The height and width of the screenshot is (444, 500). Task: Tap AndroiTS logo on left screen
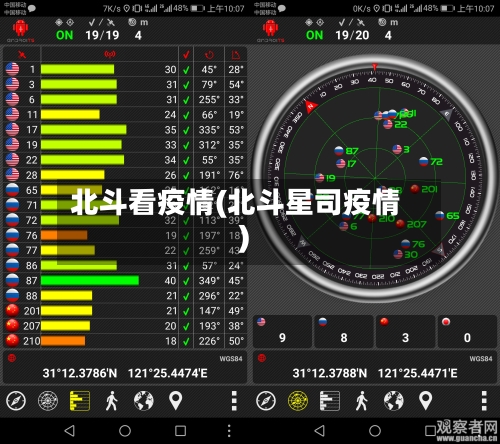21,31
